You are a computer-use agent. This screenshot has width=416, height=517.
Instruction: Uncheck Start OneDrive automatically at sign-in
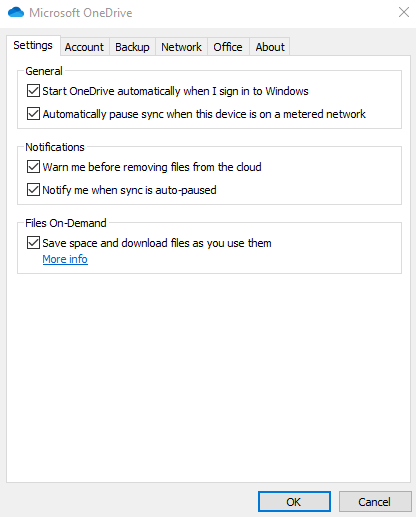point(33,91)
